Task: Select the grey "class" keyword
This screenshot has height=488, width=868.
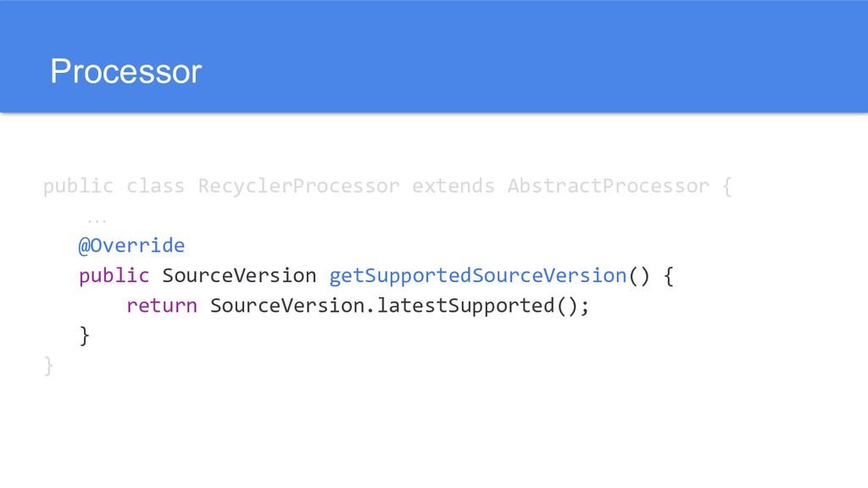Action: pos(155,186)
